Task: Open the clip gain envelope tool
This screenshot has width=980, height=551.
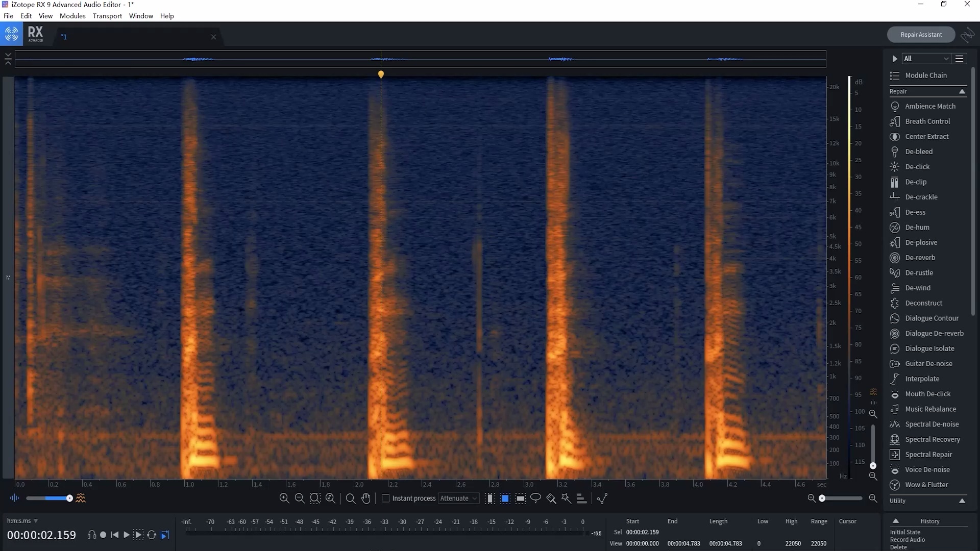Action: [602, 498]
